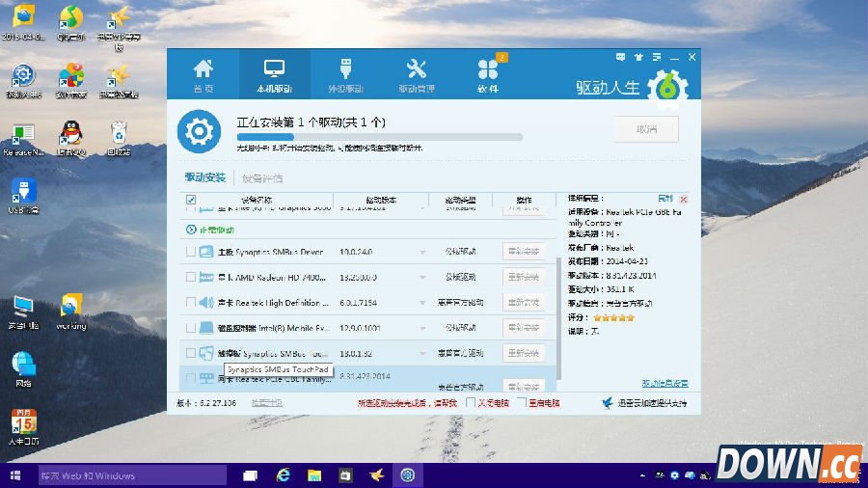Reinstall the Intel(R) Mobile controller driver
868x488 pixels.
click(x=523, y=328)
